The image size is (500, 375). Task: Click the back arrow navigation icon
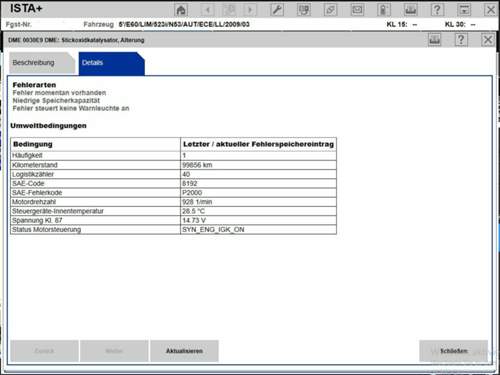207,10
